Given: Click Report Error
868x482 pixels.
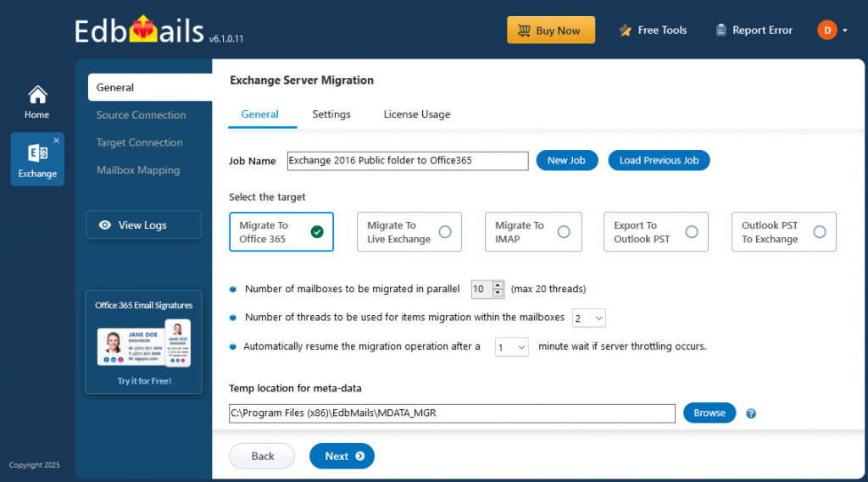Looking at the screenshot, I should click(x=754, y=30).
